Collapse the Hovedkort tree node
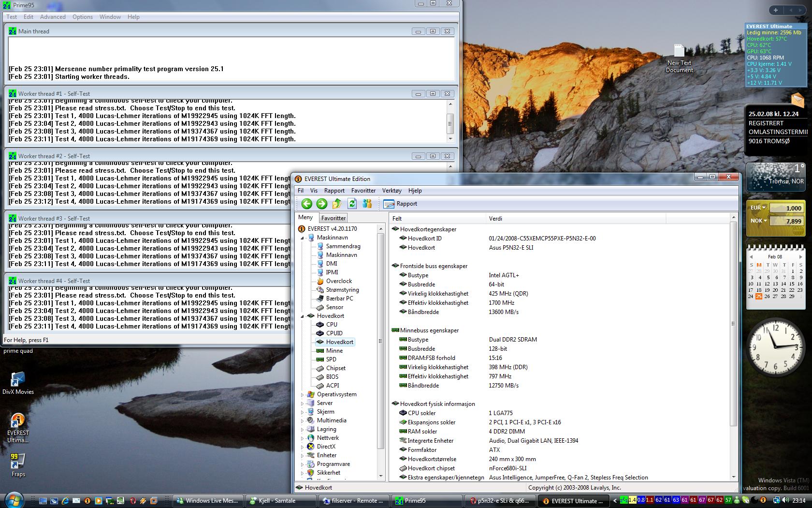This screenshot has width=812, height=508. 303,316
